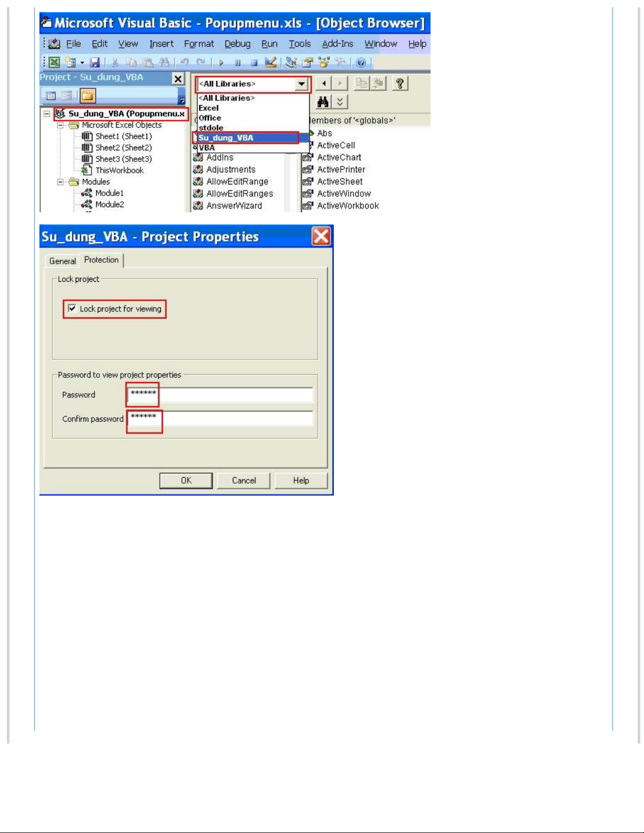Open the All Libraries dropdown arrow

[x=301, y=84]
